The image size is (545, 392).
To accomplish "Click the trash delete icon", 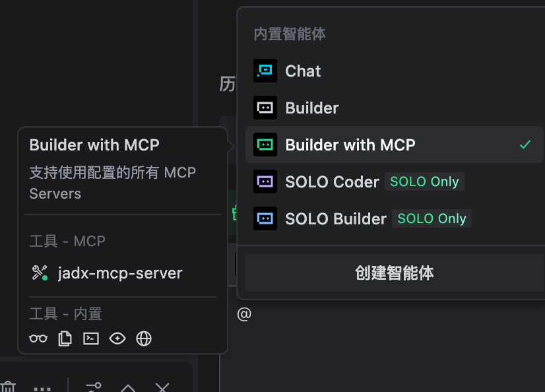I will pos(9,387).
